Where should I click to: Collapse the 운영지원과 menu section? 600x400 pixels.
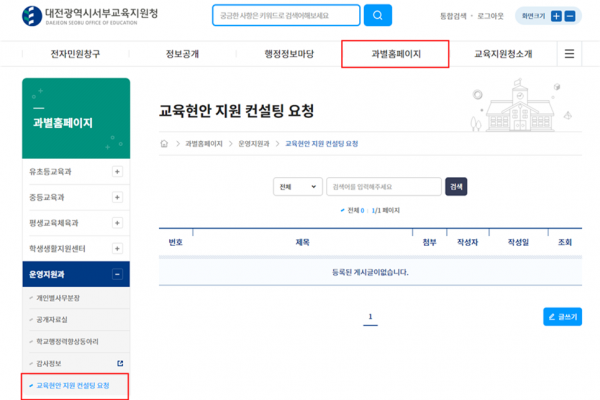coord(117,273)
